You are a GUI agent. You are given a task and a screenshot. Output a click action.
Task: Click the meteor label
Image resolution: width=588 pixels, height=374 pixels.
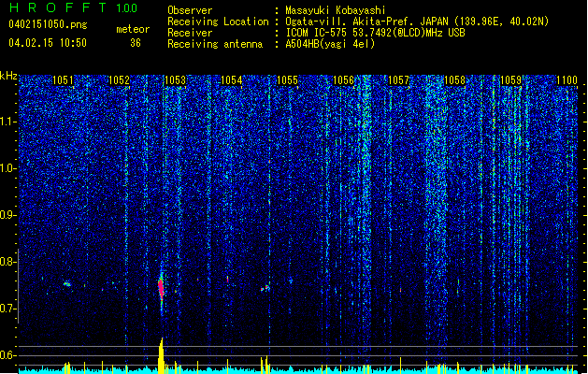[133, 29]
